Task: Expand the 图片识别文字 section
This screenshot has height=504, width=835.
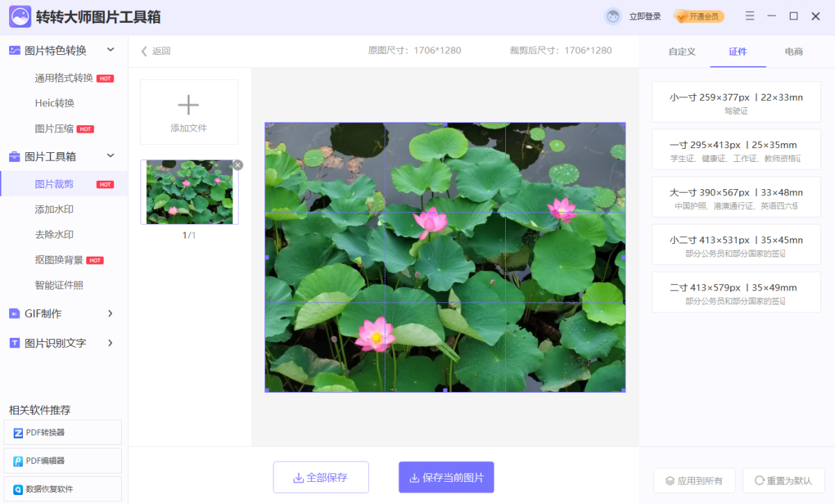Action: point(110,343)
